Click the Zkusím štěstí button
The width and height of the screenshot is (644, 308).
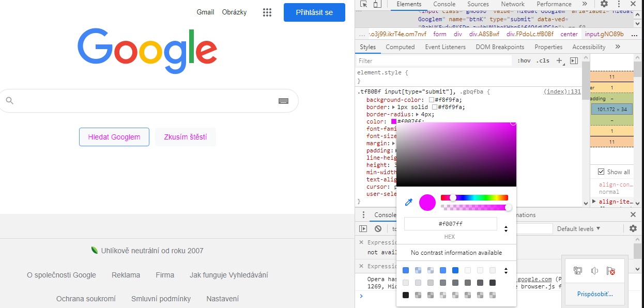click(186, 137)
